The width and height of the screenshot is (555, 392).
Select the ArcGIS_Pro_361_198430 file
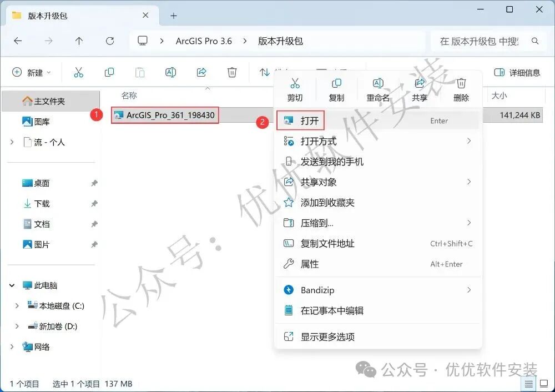coord(170,115)
